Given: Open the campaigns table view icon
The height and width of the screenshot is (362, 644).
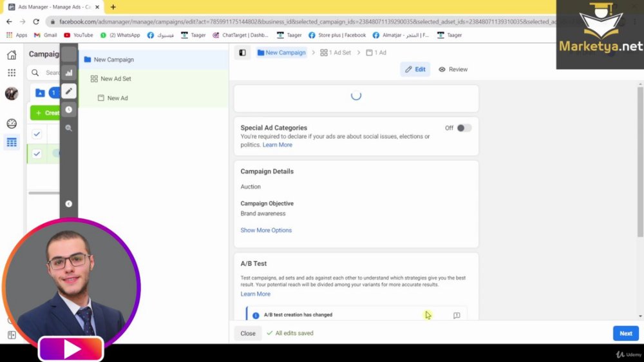Looking at the screenshot, I should (12, 142).
